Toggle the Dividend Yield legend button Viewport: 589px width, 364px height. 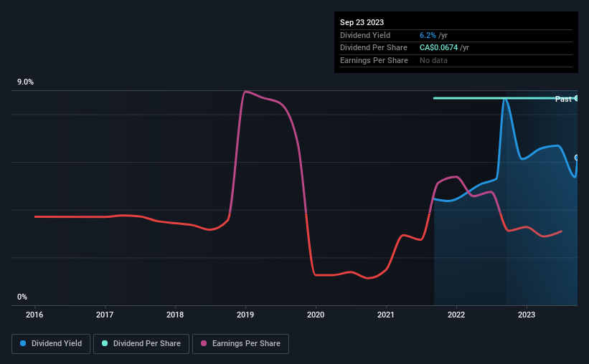[x=51, y=344]
